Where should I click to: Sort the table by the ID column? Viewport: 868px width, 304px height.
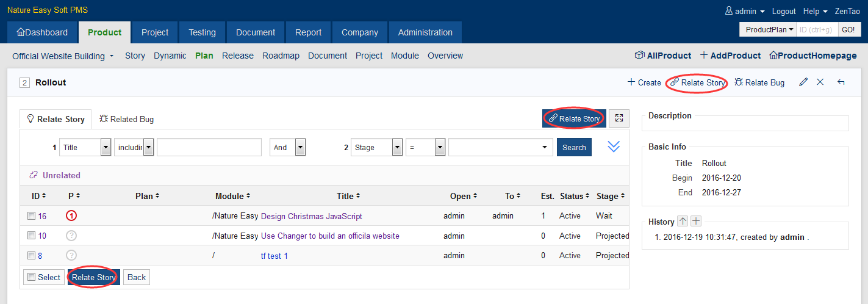[x=38, y=196]
